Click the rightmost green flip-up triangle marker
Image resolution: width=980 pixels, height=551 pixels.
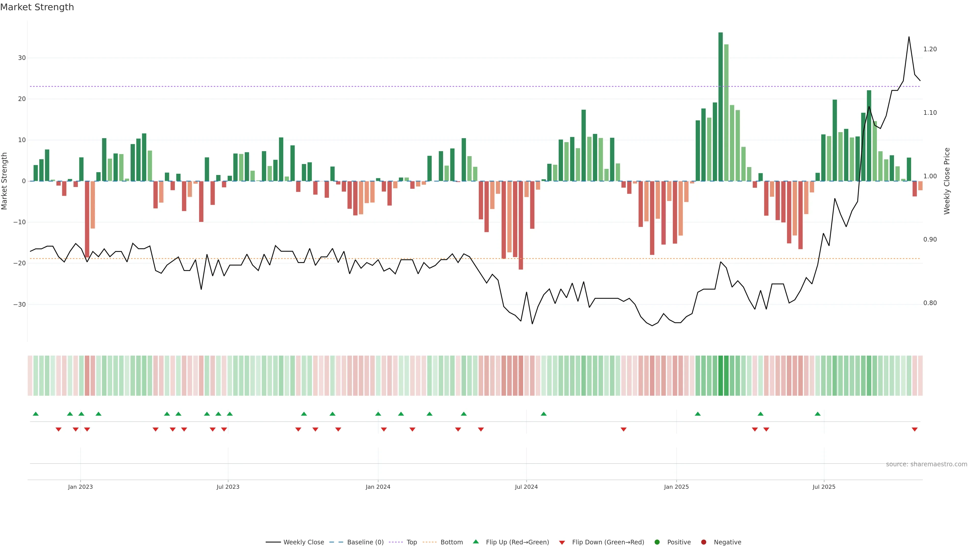(x=817, y=414)
